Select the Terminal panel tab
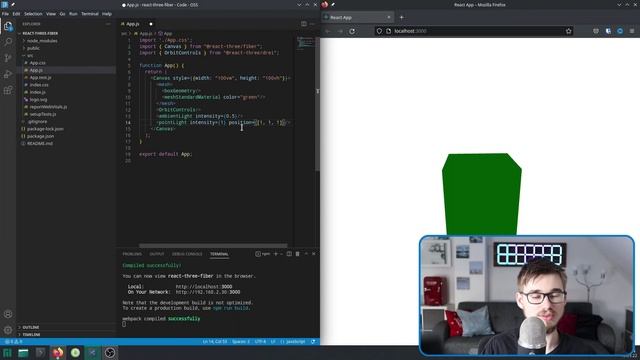This screenshot has height=360, width=640. pyautogui.click(x=219, y=254)
